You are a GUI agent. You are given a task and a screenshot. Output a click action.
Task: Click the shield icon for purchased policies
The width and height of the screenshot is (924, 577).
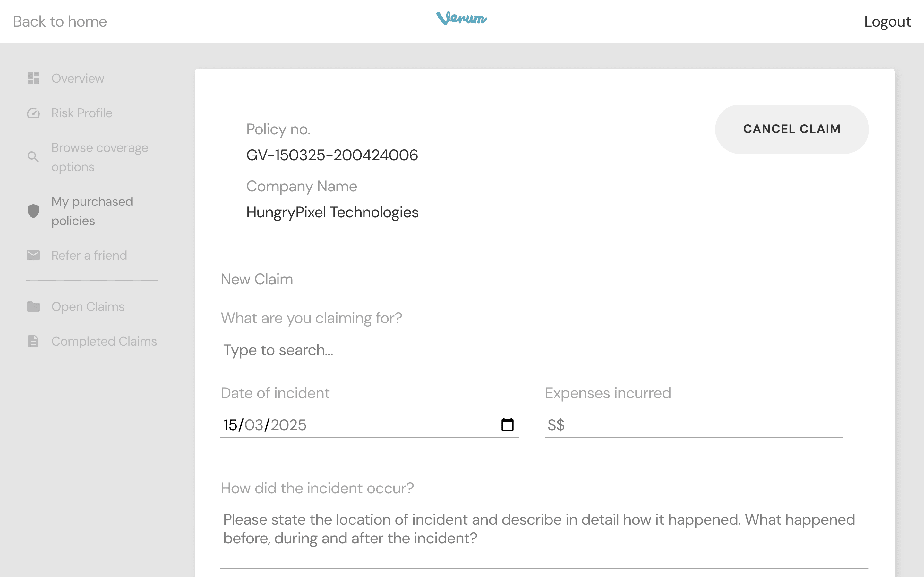click(x=33, y=211)
